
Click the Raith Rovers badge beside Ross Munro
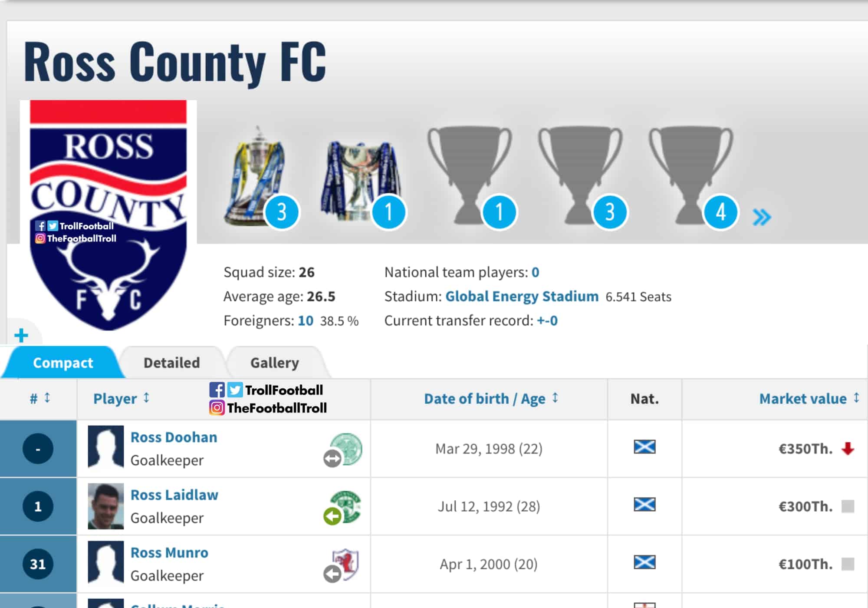pyautogui.click(x=345, y=564)
